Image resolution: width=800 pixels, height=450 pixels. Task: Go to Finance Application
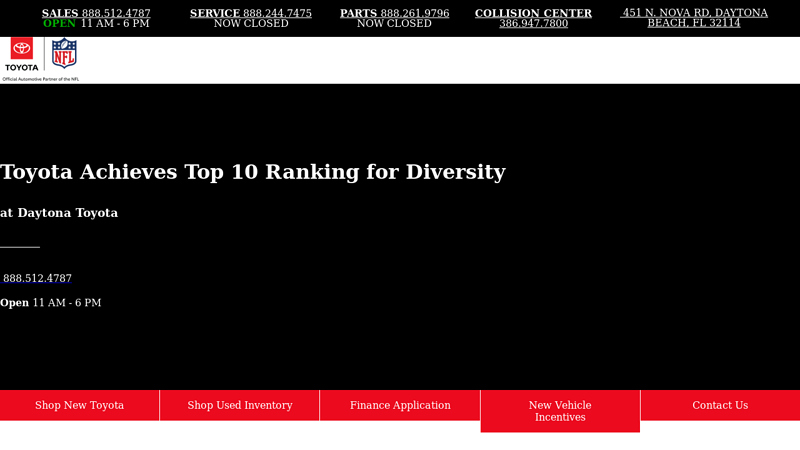pos(400,405)
